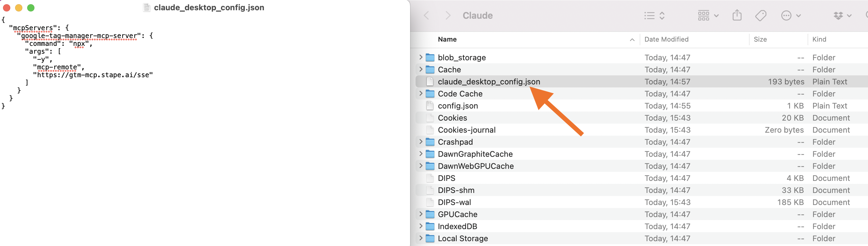Click the Share icon in Finder toolbar
The height and width of the screenshot is (246, 868).
[x=737, y=15]
